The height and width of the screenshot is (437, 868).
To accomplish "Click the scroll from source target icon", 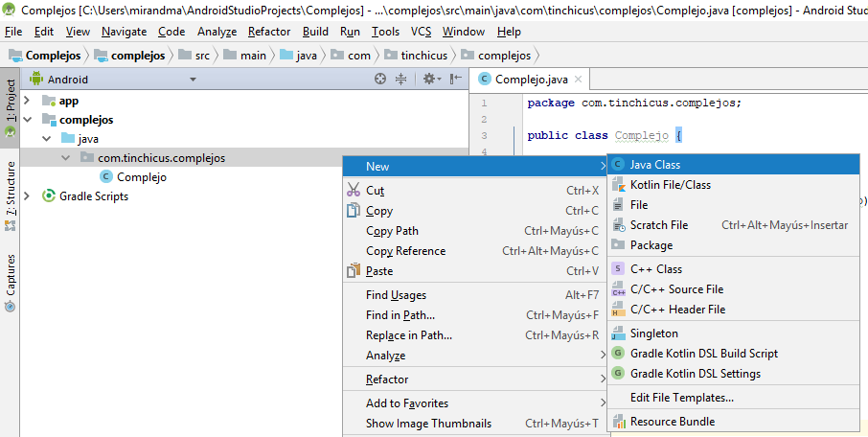I will pos(380,80).
